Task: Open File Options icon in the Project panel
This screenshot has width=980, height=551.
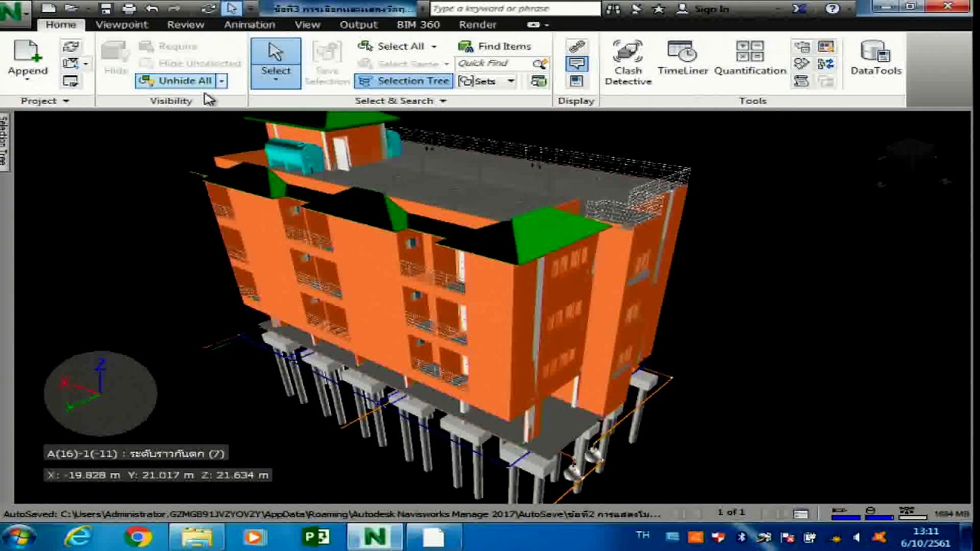Action: (x=70, y=80)
